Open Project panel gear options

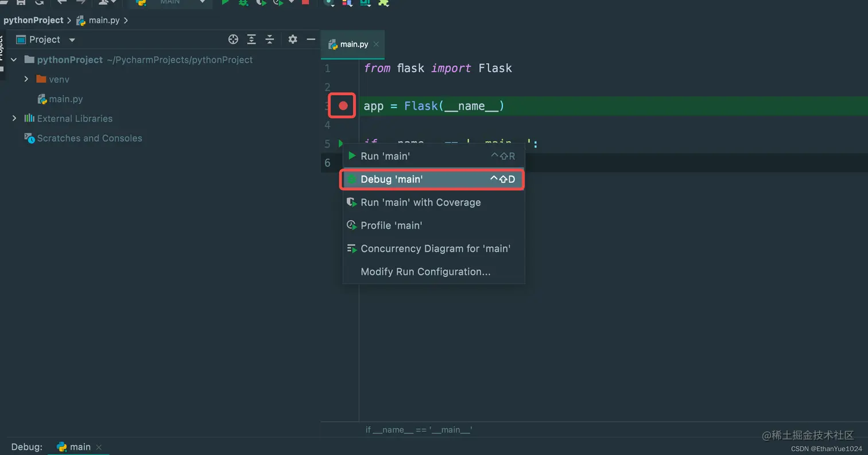coord(293,39)
